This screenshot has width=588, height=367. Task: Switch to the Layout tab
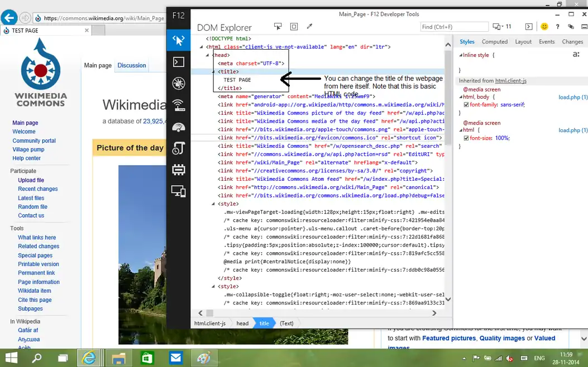(523, 42)
